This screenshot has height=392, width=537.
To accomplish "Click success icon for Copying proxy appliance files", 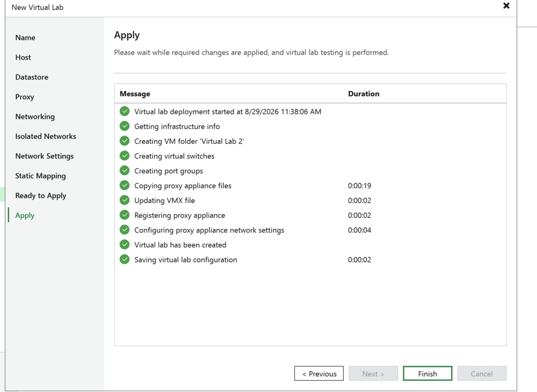I will [124, 185].
